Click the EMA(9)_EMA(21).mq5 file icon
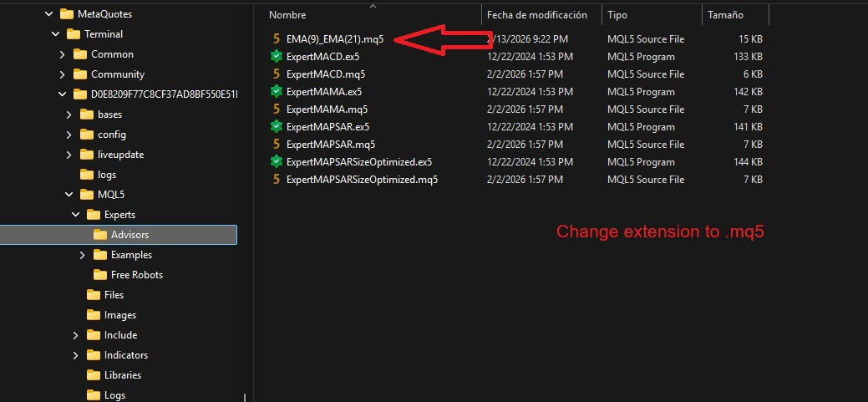 276,39
